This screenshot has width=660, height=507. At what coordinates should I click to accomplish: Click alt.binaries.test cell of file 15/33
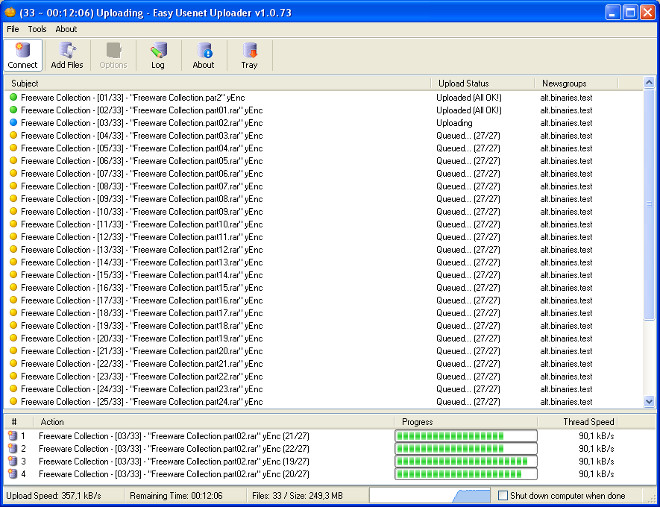(566, 275)
